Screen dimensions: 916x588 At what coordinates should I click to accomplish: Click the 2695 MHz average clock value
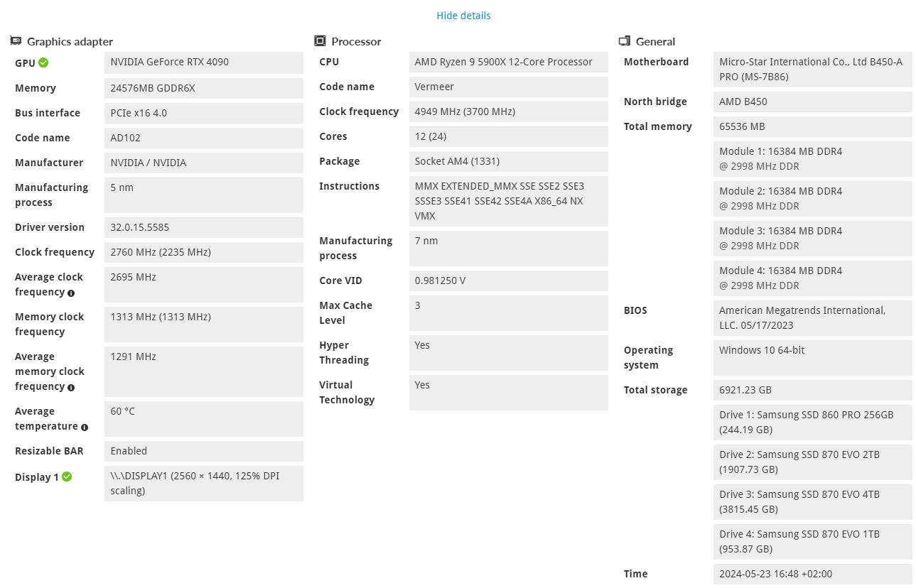(204, 285)
